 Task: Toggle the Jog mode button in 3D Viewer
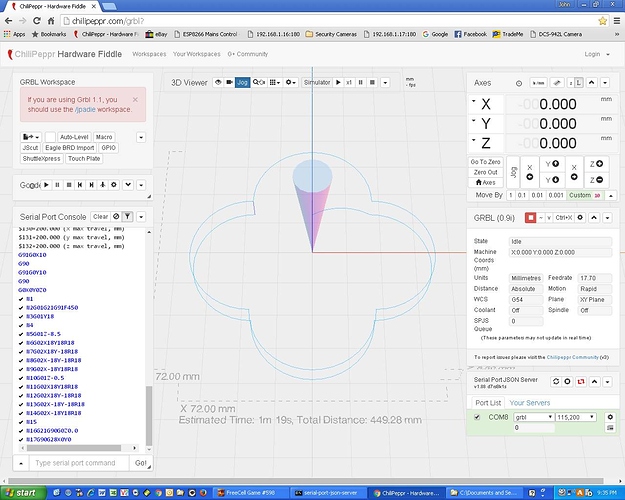243,82
